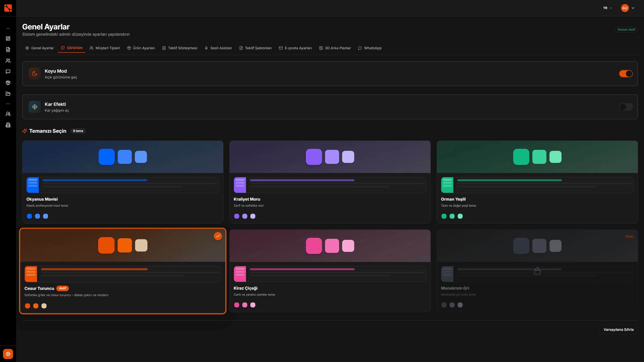Click the pink swatch under Kiraz Çiçeği
Image resolution: width=644 pixels, height=362 pixels.
click(237, 305)
